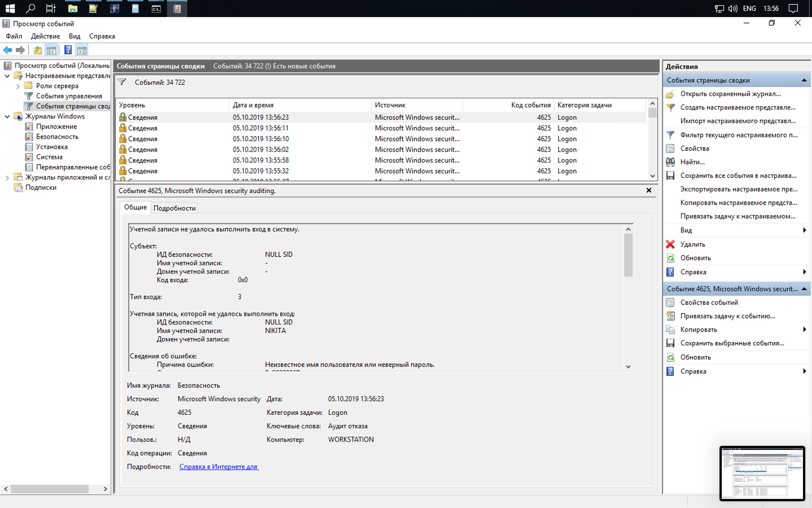Click Создать настраиваемое представление action
The image size is (812, 508).
738,107
